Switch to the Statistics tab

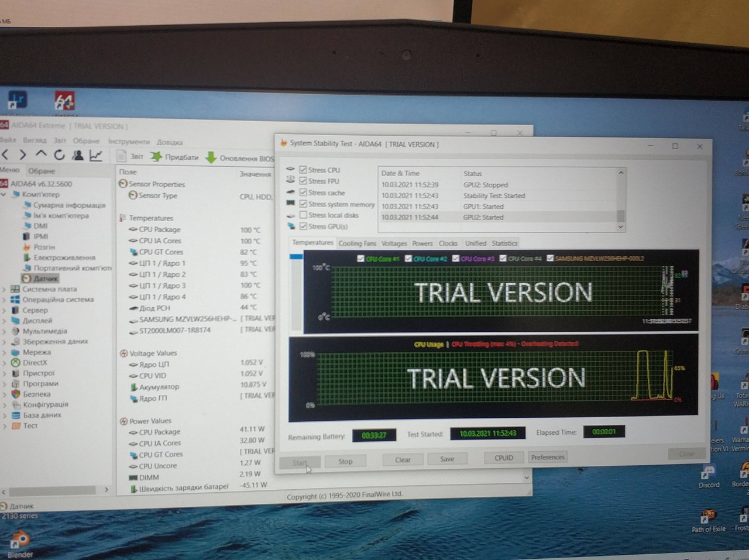504,243
